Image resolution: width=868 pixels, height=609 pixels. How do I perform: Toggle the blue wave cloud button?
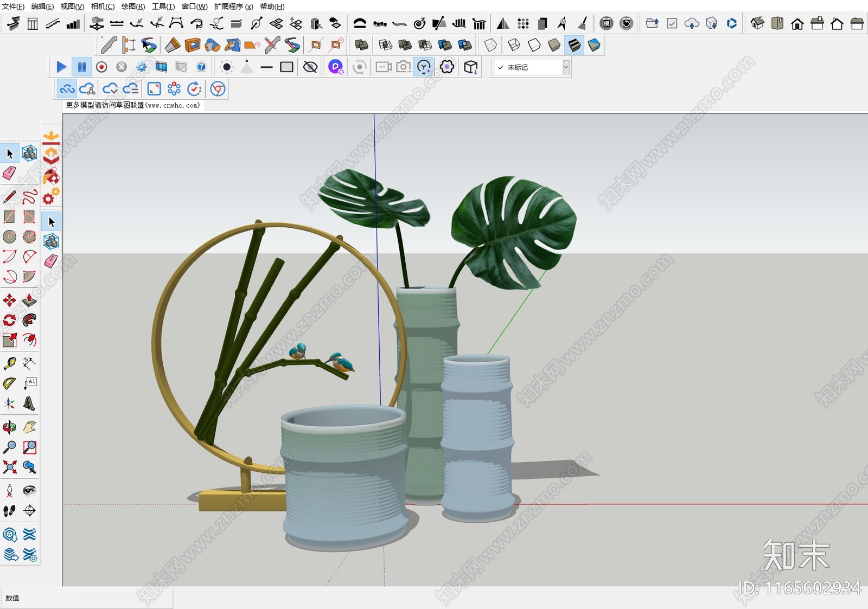pos(67,88)
